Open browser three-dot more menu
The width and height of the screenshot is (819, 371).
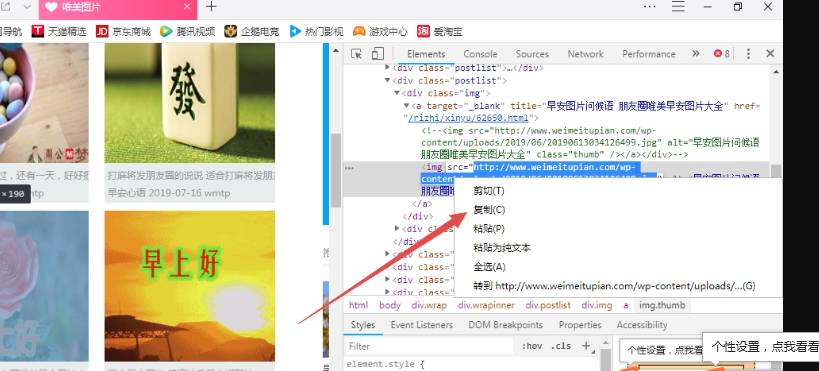(649, 7)
